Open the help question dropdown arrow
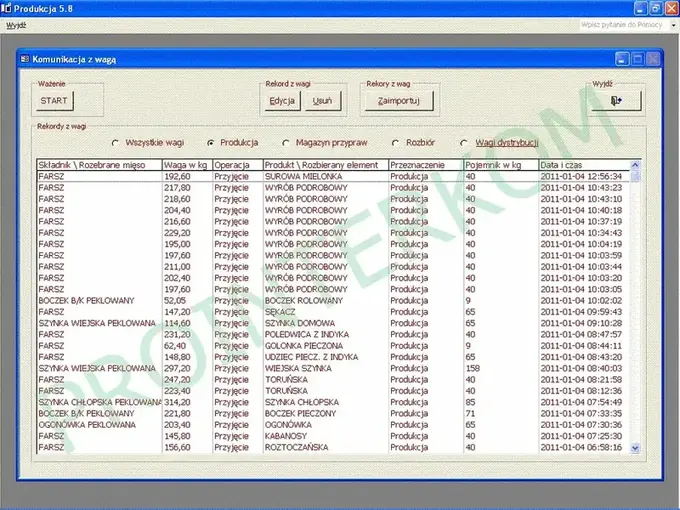Viewport: 680px width, 510px height. (673, 25)
